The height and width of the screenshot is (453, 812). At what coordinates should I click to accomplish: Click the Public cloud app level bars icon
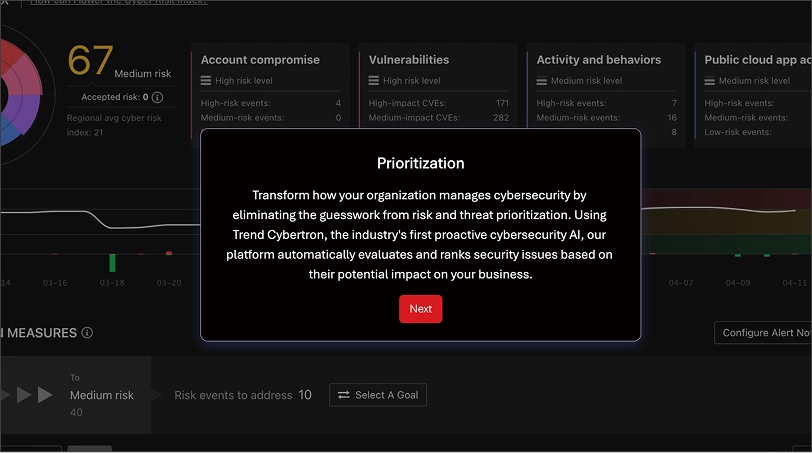709,81
